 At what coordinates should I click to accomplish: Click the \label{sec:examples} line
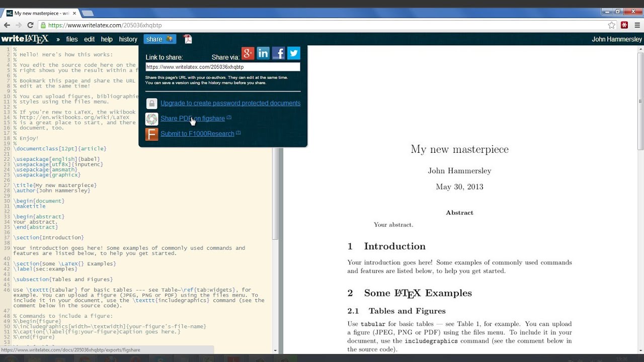(45, 269)
